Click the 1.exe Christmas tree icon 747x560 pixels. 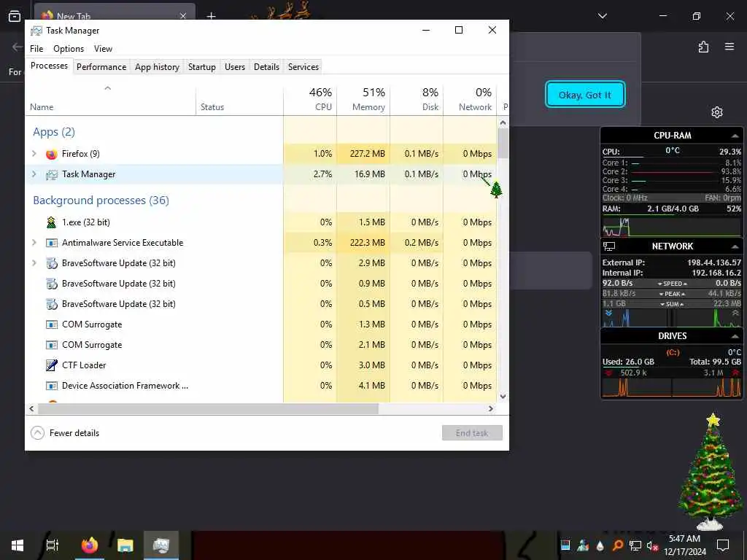(52, 222)
